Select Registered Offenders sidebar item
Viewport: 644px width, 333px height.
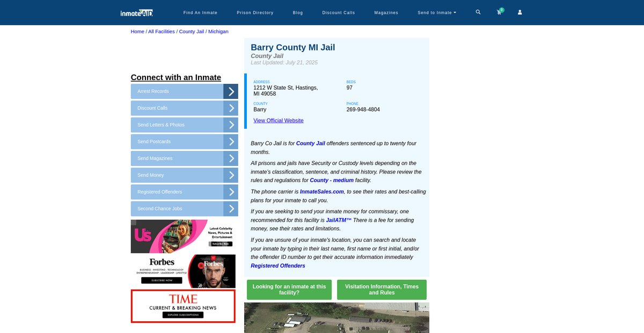(x=177, y=192)
